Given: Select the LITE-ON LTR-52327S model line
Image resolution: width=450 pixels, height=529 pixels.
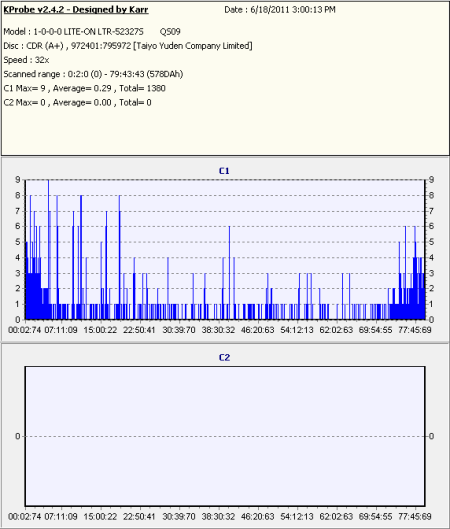Looking at the screenshot, I should 92,32.
